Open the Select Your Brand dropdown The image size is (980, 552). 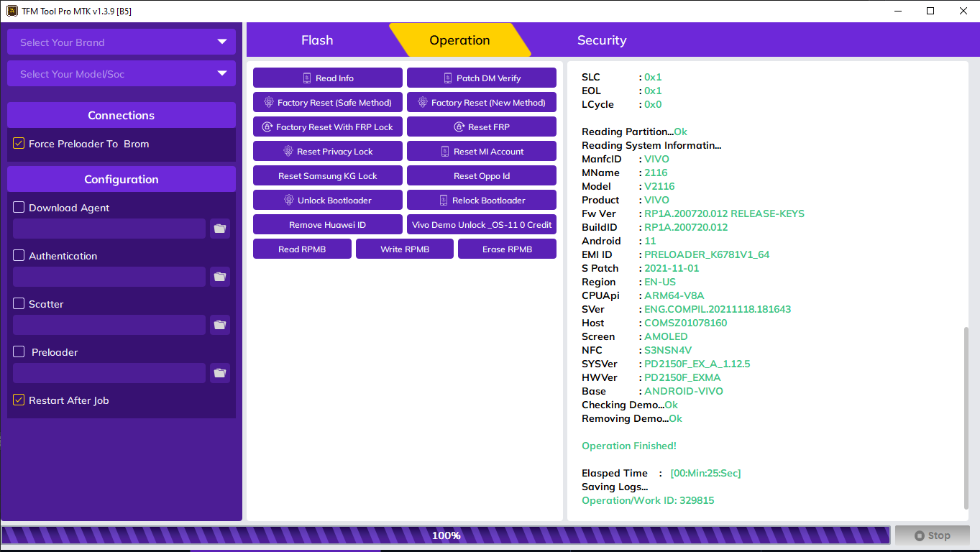click(122, 42)
